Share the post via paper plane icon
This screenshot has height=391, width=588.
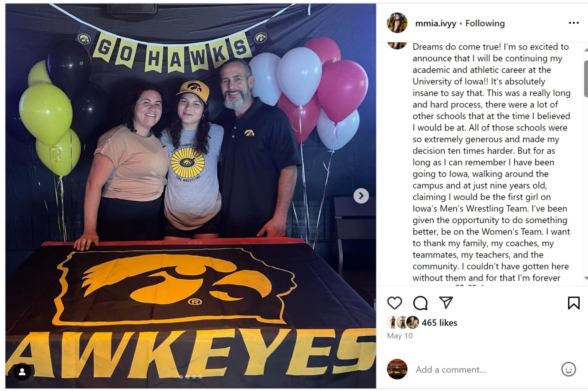pos(446,303)
